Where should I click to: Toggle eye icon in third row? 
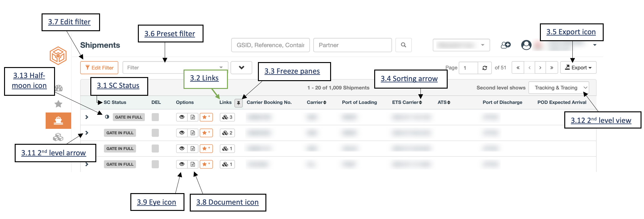pos(182,148)
